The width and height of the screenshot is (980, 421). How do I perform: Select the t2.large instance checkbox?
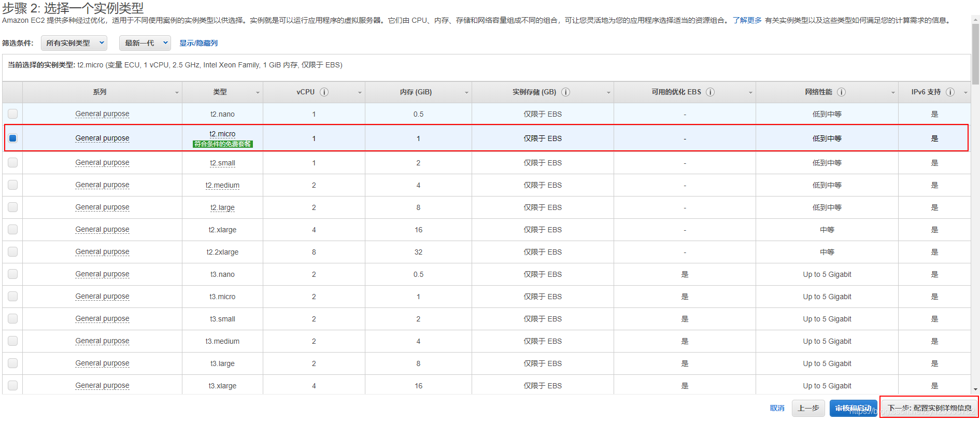[x=13, y=207]
